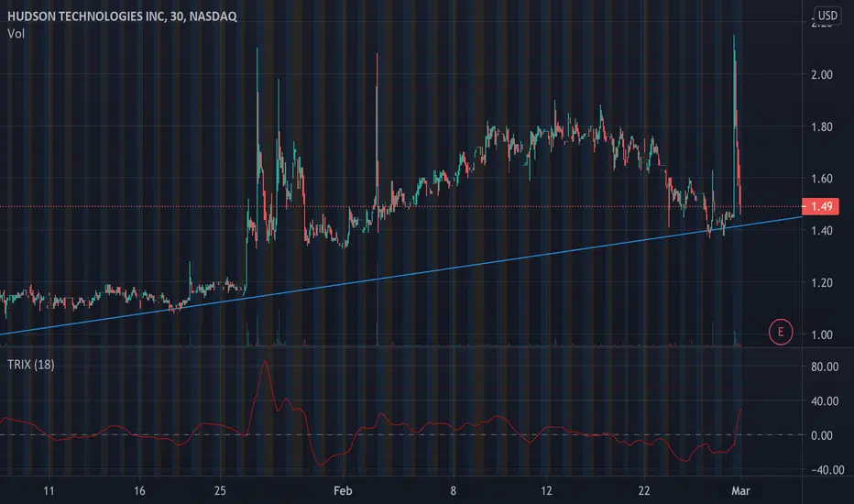Viewport: 854px width, 504px height.
Task: Click the 8 date label on time axis
Action: (x=454, y=491)
